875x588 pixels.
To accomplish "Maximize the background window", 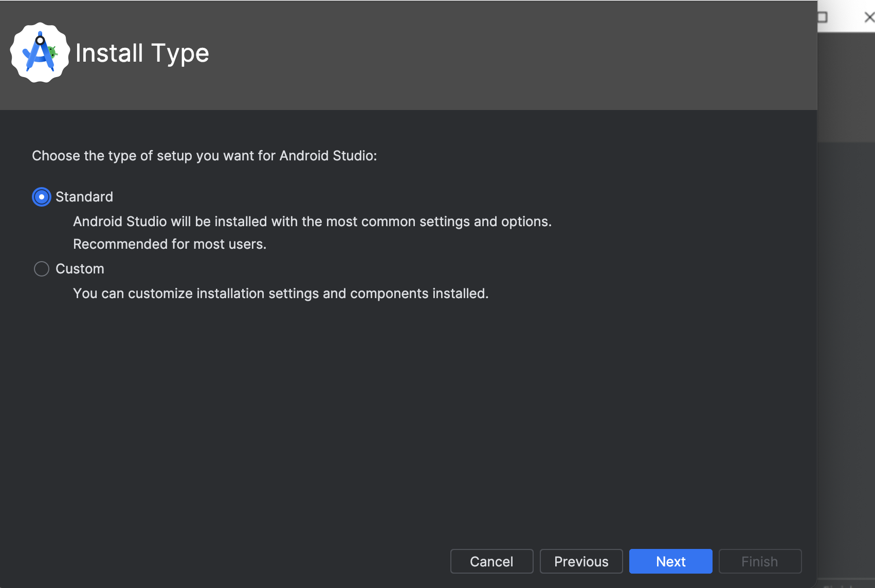I will 822,17.
